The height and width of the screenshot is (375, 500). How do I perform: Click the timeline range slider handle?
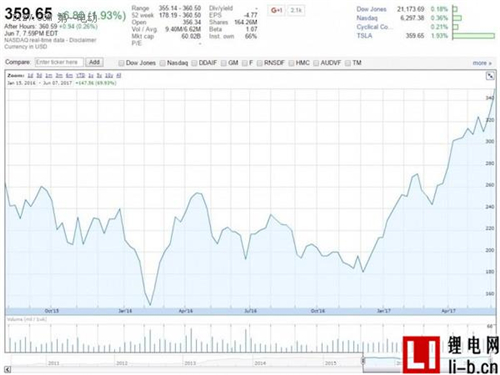tap(363, 361)
